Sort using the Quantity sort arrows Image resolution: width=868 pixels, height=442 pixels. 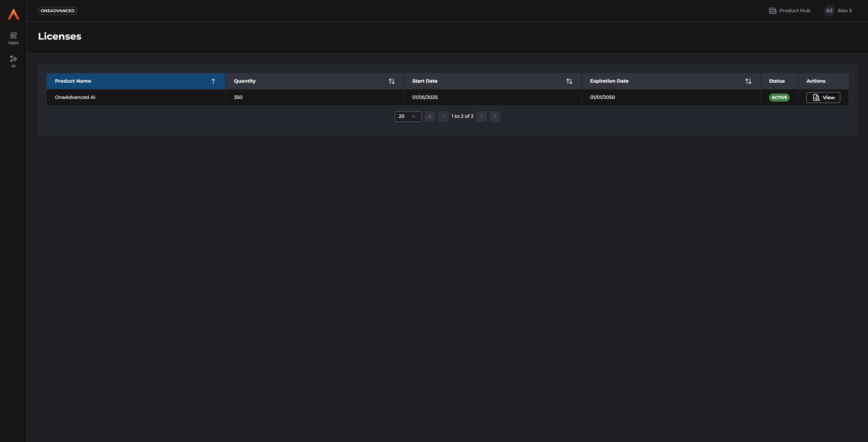392,81
